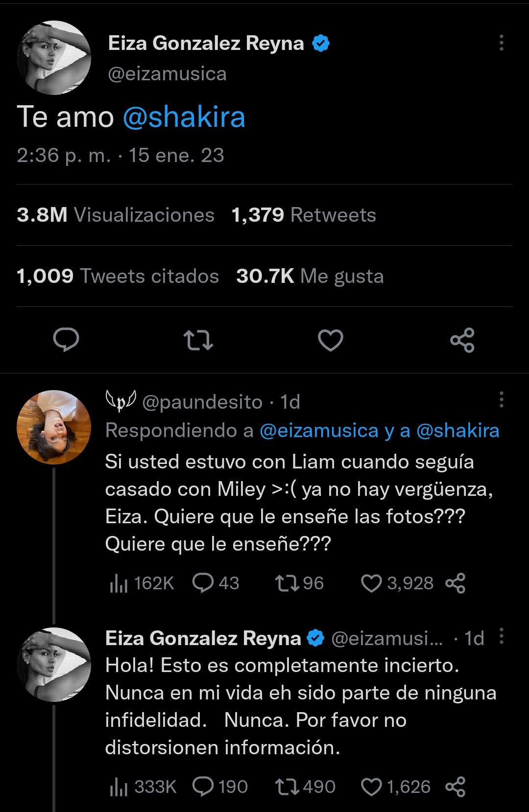Share the main Te amo tweet

click(x=462, y=340)
